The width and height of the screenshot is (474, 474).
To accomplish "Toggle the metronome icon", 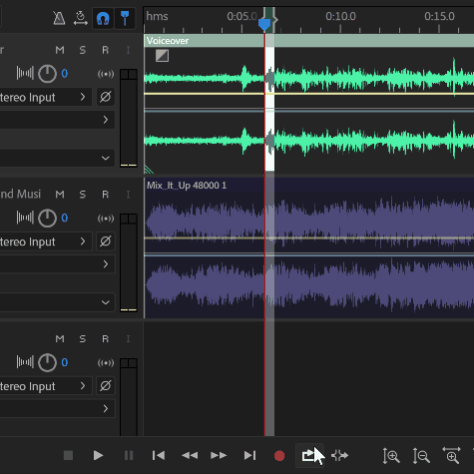I will point(59,18).
